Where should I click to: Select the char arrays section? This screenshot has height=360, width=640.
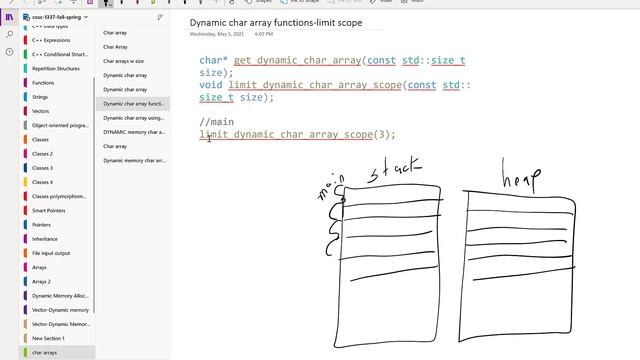[56, 353]
